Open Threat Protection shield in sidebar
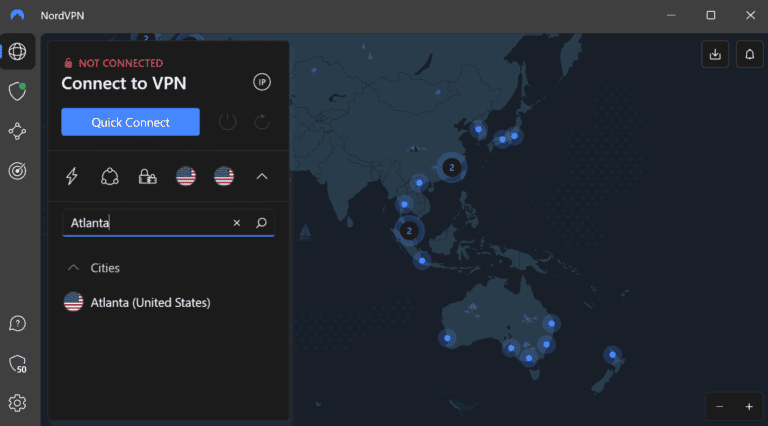This screenshot has height=426, width=768. (17, 91)
